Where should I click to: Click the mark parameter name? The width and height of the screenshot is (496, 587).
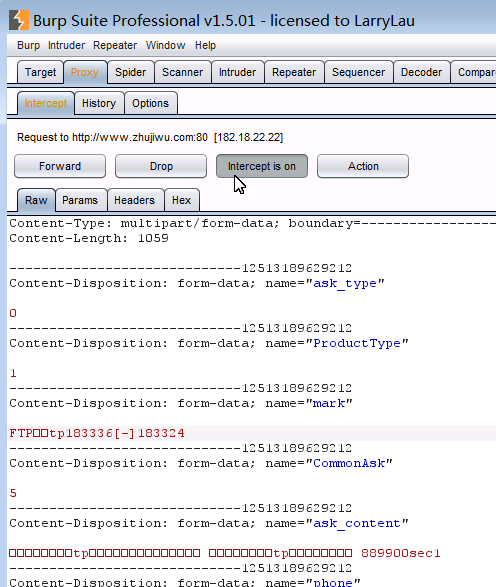[x=329, y=403]
